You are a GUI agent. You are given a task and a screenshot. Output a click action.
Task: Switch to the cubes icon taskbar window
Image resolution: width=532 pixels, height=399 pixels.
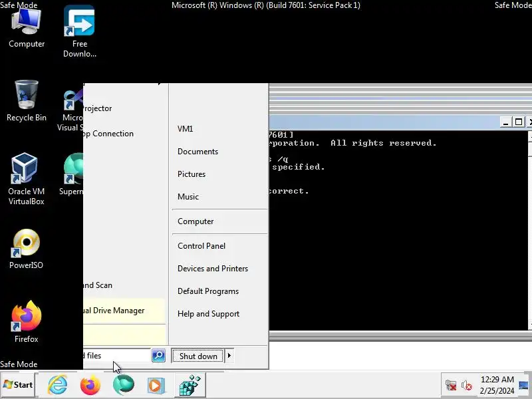[190, 385]
